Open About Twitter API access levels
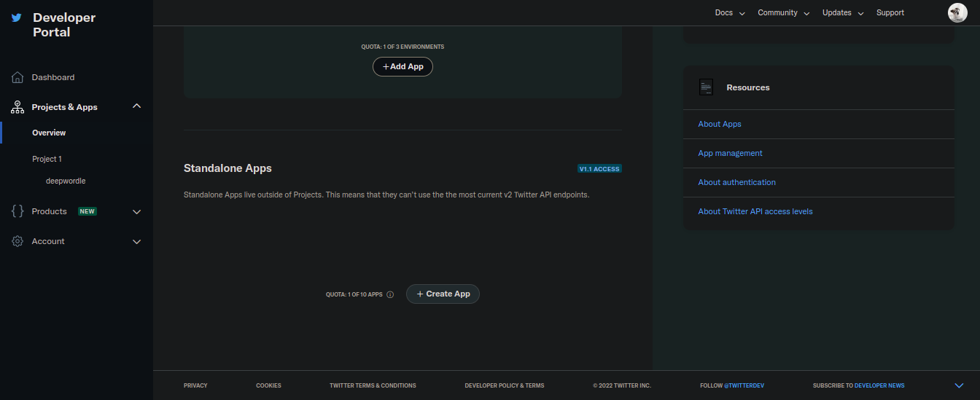The image size is (980, 400). click(x=755, y=211)
